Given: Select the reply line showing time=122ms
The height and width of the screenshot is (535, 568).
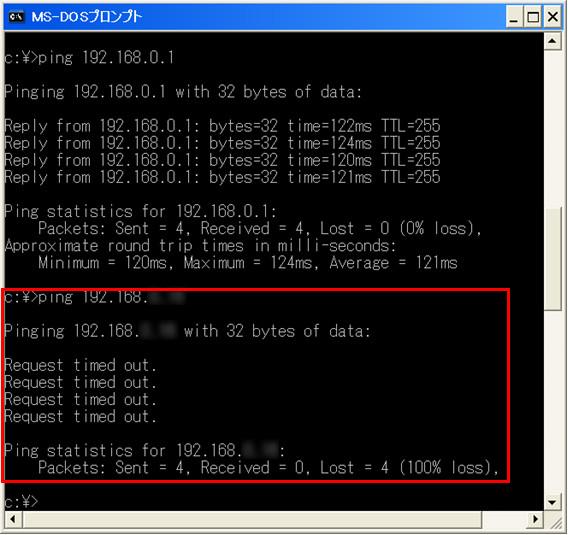Looking at the screenshot, I should point(222,126).
